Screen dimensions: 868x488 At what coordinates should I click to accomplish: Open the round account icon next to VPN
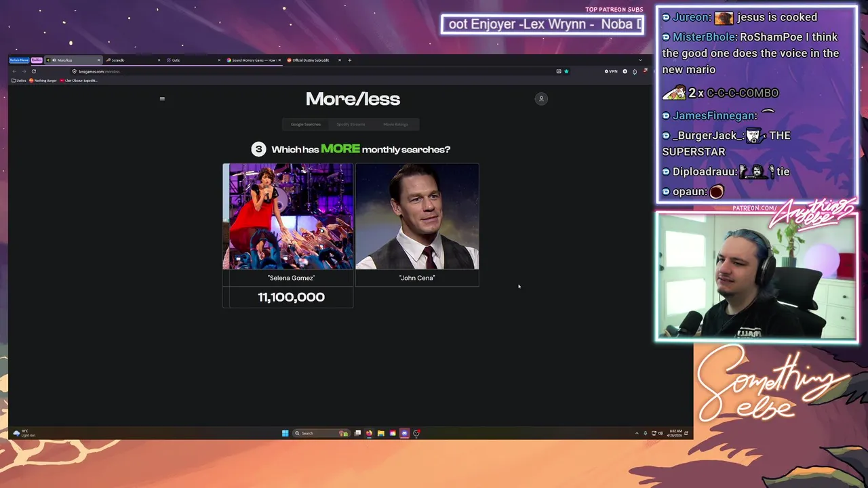pyautogui.click(x=625, y=71)
